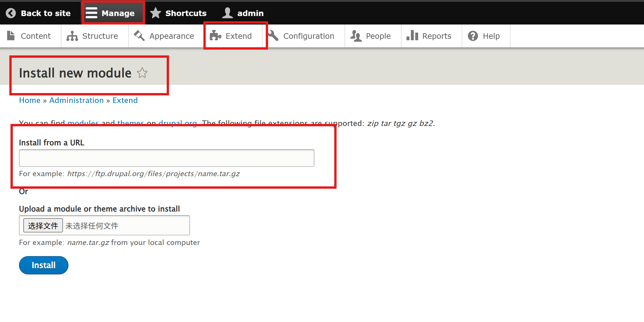Click the Extend puzzle piece icon
Image resolution: width=644 pixels, height=322 pixels.
tap(216, 36)
